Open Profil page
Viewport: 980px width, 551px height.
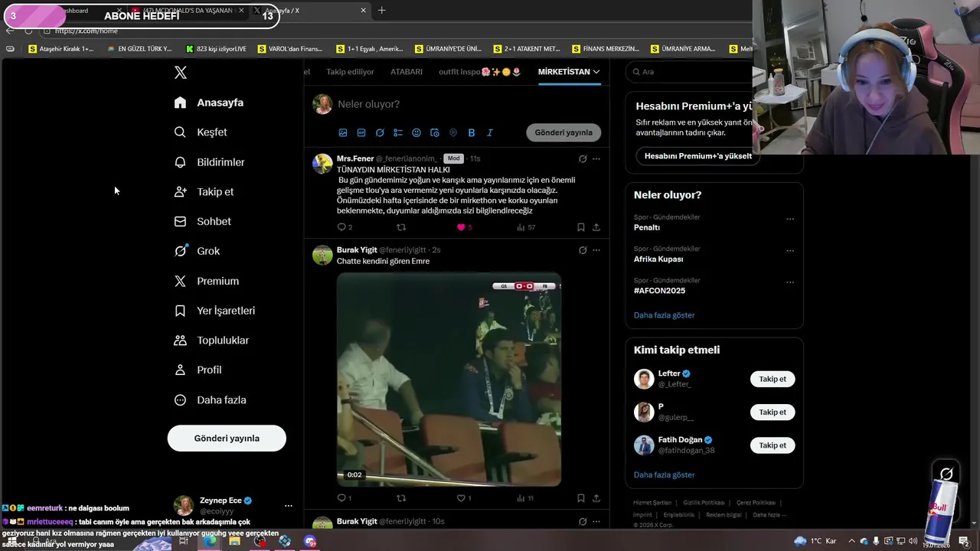(198, 370)
